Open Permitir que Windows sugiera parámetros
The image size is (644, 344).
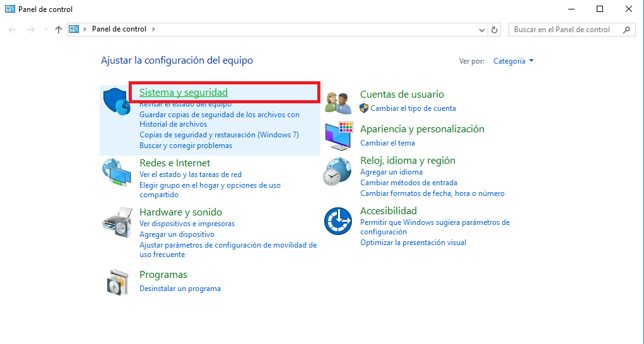(x=435, y=227)
